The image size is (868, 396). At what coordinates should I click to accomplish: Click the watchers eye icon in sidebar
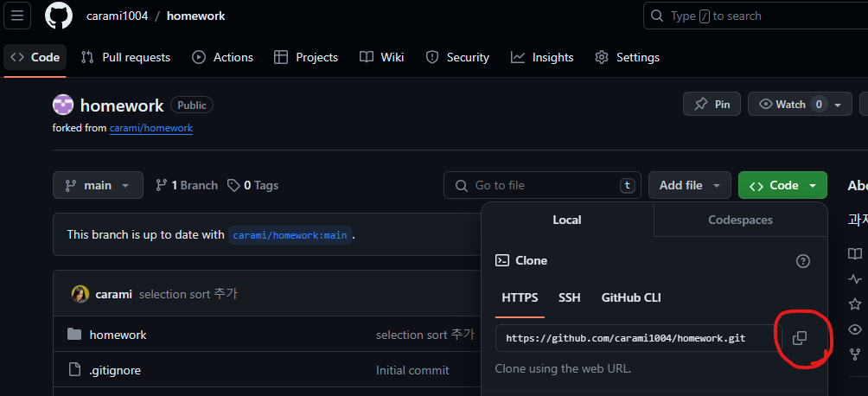855,329
